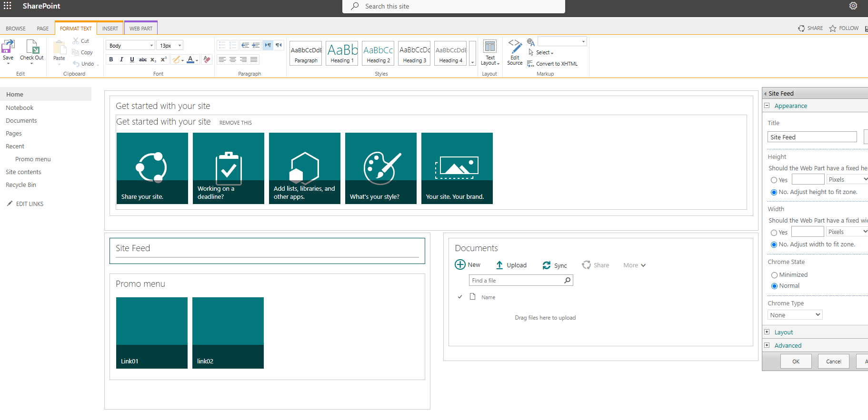
Task: Expand the Advanced section in tool pane
Action: coord(767,345)
